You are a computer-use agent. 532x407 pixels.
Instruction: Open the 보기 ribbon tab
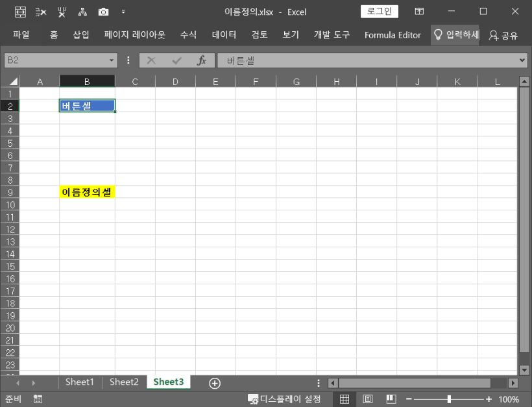click(291, 34)
